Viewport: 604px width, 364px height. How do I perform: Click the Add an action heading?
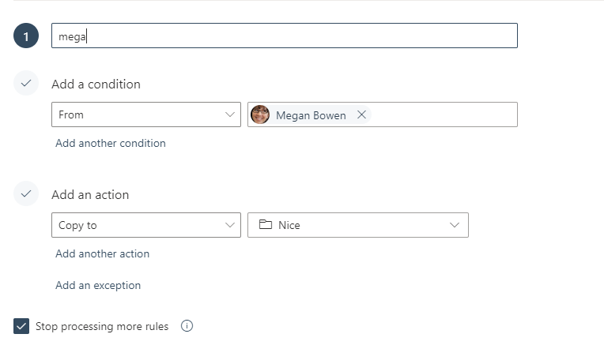[x=90, y=194]
